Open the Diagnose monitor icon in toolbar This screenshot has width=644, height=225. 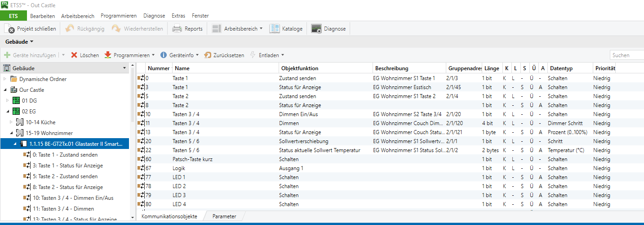click(x=316, y=29)
